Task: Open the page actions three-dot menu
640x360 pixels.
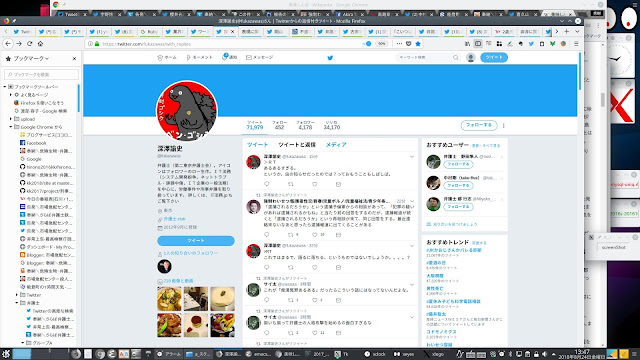Action: point(399,44)
